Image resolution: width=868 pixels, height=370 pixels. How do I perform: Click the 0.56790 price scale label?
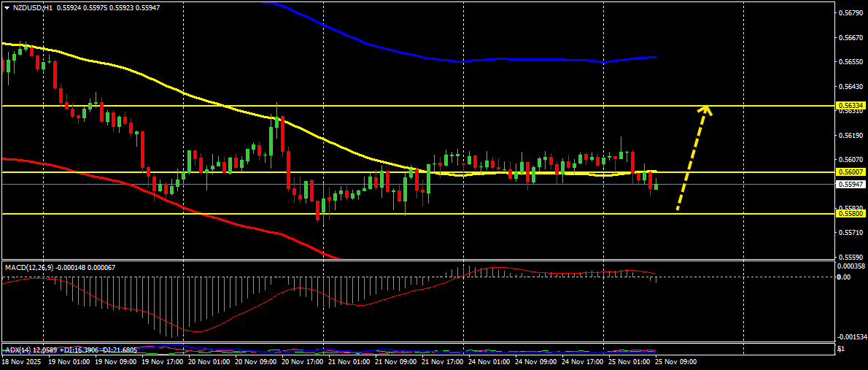tap(850, 12)
